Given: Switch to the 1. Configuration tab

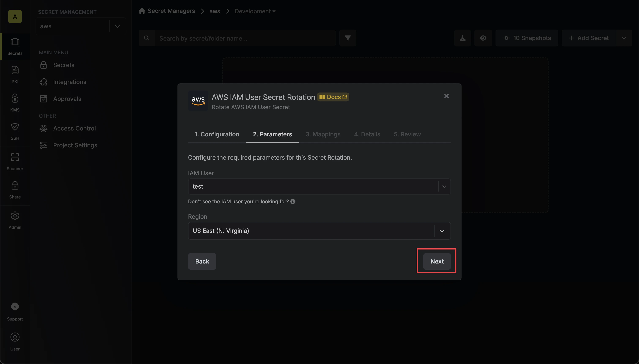Looking at the screenshot, I should coord(217,134).
